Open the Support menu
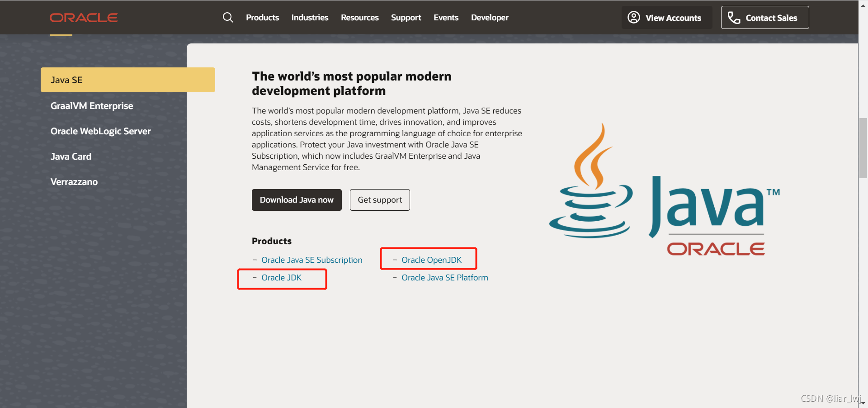 click(406, 18)
